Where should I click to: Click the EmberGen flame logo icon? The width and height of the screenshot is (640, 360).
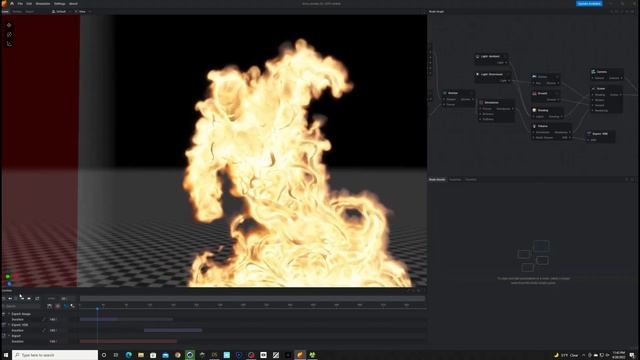tap(4, 4)
